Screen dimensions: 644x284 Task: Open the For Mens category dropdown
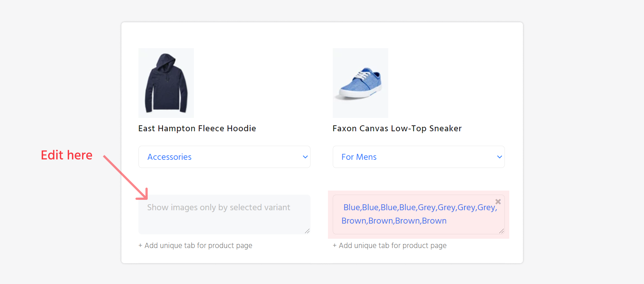[418, 157]
